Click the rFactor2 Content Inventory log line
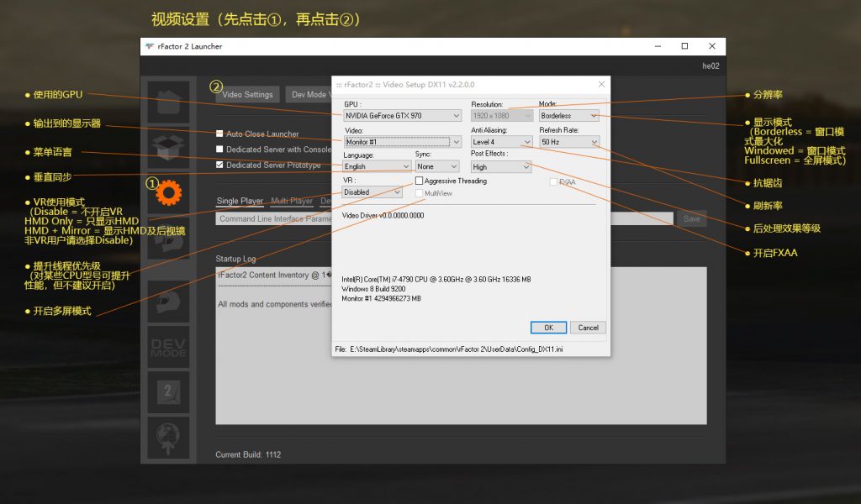The height and width of the screenshot is (504, 861). tap(275, 275)
